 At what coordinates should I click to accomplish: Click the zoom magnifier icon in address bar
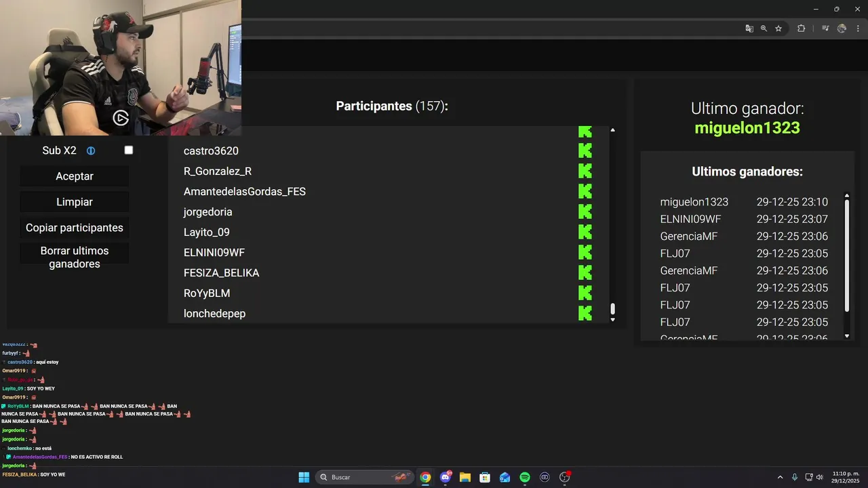764,28
